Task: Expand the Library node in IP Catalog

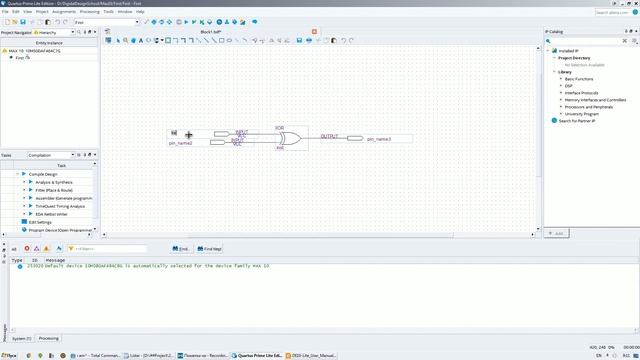Action: click(x=554, y=72)
